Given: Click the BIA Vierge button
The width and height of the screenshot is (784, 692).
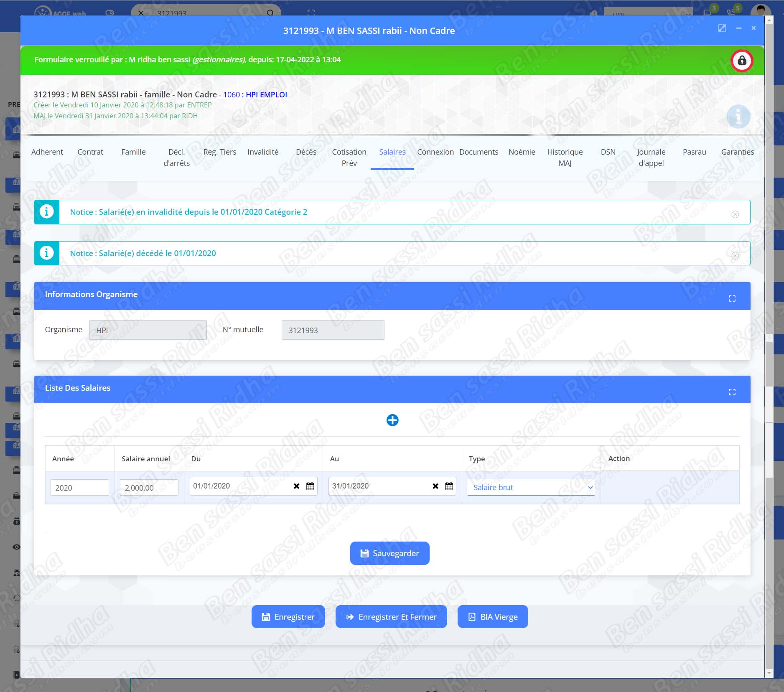Looking at the screenshot, I should pyautogui.click(x=492, y=617).
